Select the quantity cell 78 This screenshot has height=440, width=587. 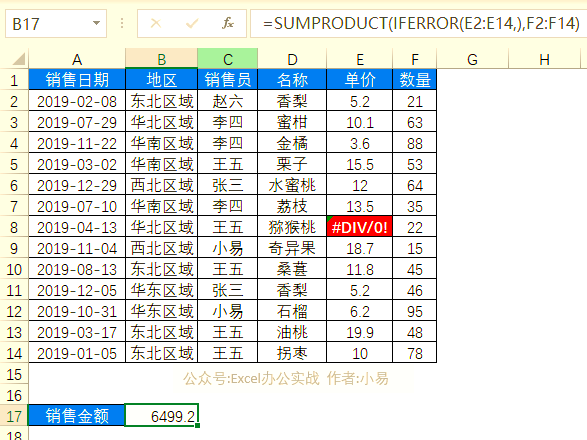pos(414,352)
